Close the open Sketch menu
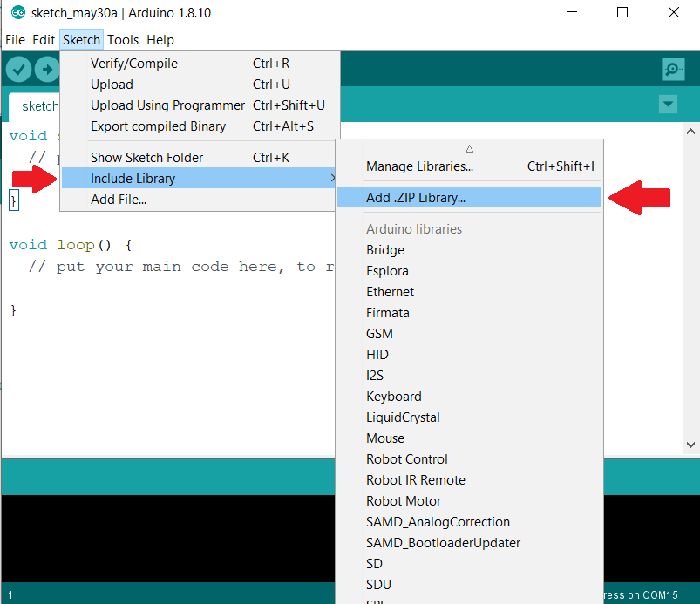This screenshot has height=604, width=700. [x=81, y=40]
